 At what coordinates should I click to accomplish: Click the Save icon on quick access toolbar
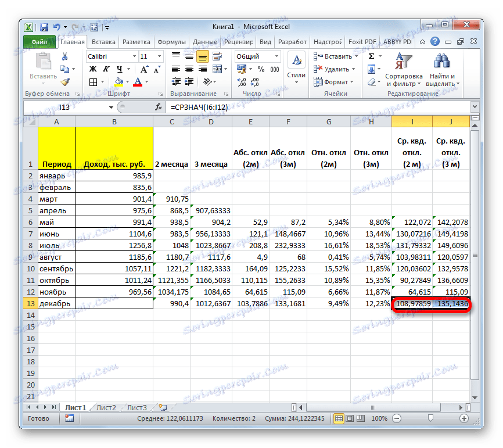tap(44, 27)
